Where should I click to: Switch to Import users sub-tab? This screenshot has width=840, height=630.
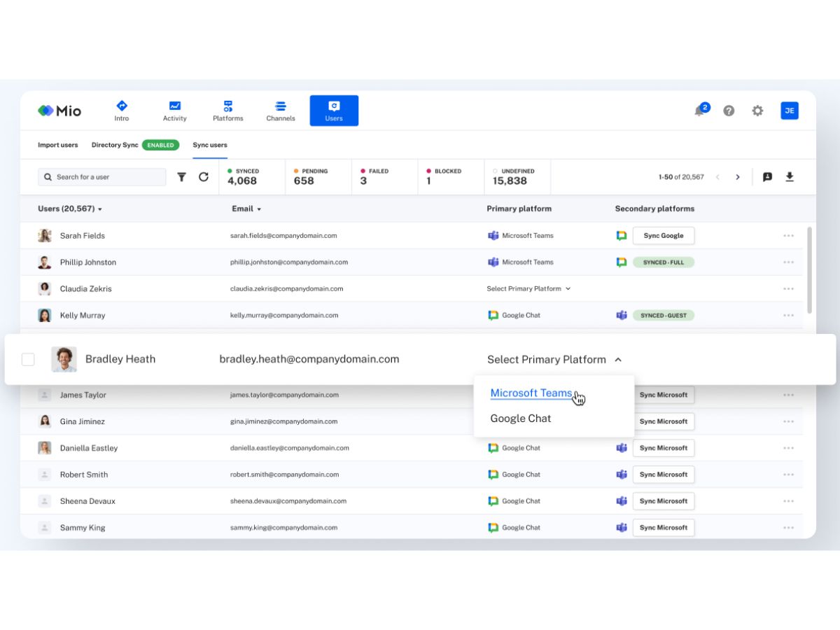click(x=58, y=145)
